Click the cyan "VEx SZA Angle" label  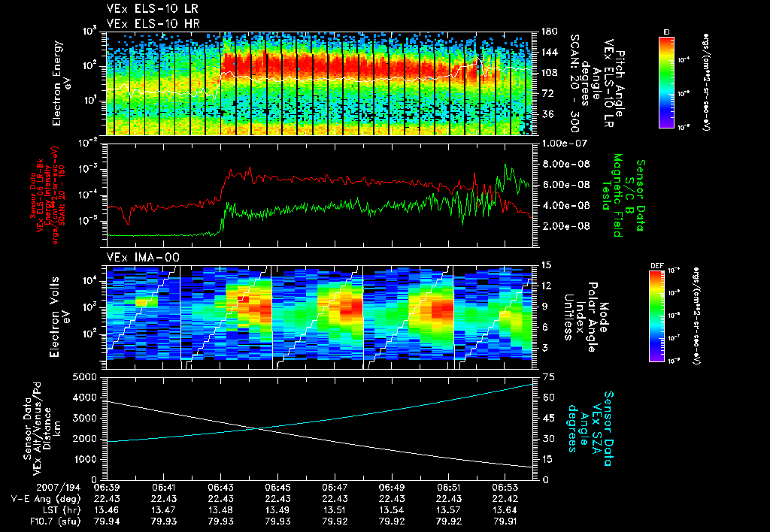pyautogui.click(x=591, y=429)
